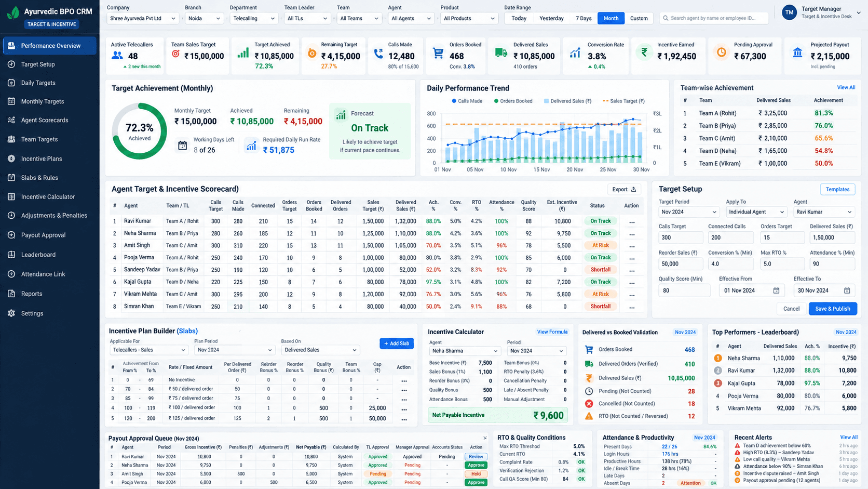Open the Agent Scorecards sidebar icon
Viewport: 868px width, 489px height.
point(11,120)
